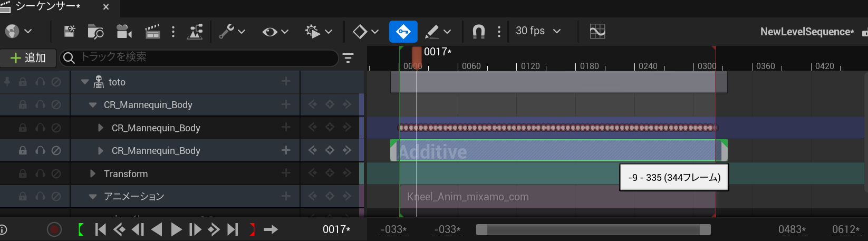
Task: Open the wrench actions menu
Action: (232, 32)
